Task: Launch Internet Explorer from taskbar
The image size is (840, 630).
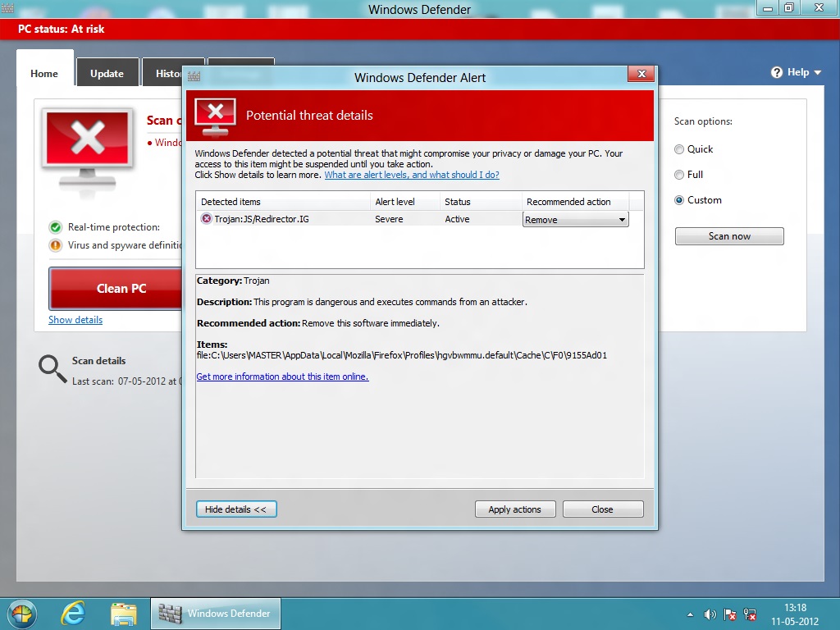Action: click(x=72, y=614)
